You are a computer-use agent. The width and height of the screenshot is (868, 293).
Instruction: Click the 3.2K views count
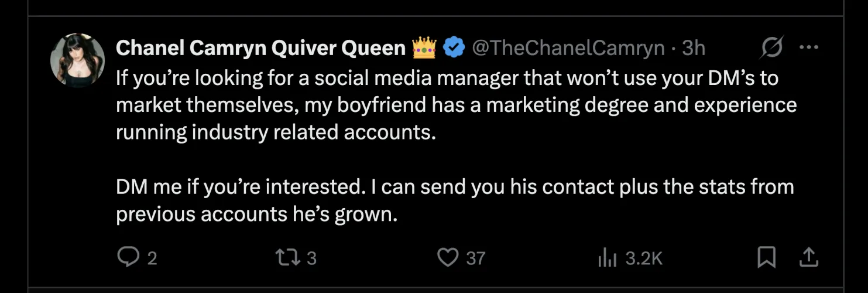click(644, 258)
